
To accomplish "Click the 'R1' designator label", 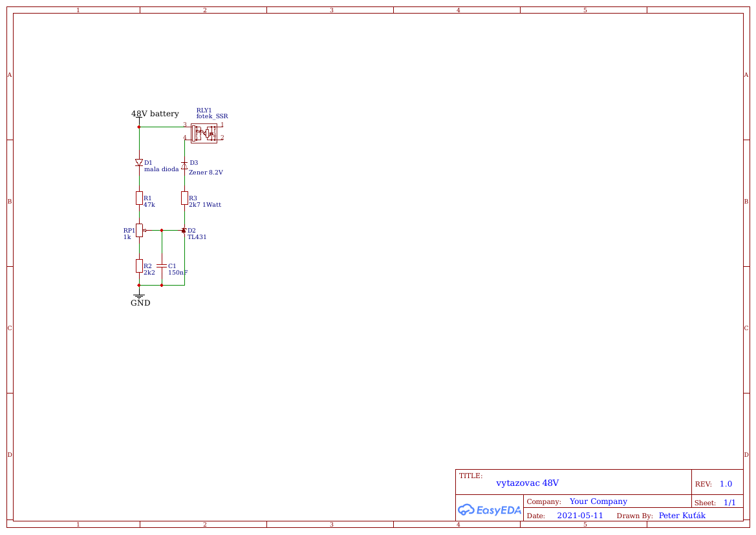I will [x=147, y=198].
